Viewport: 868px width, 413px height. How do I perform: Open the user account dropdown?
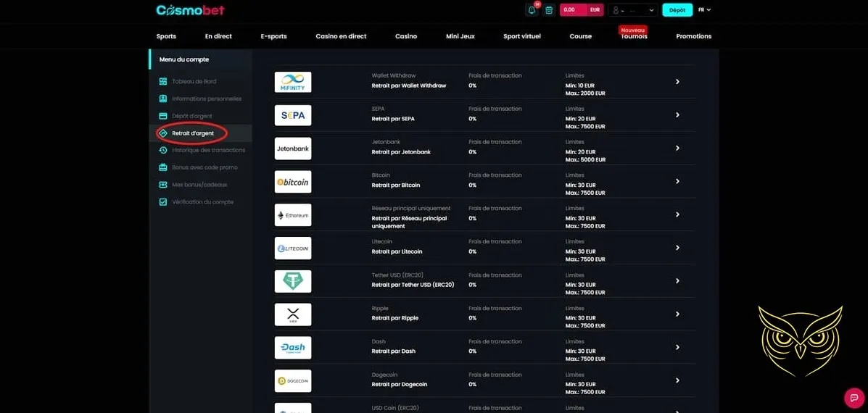[632, 10]
